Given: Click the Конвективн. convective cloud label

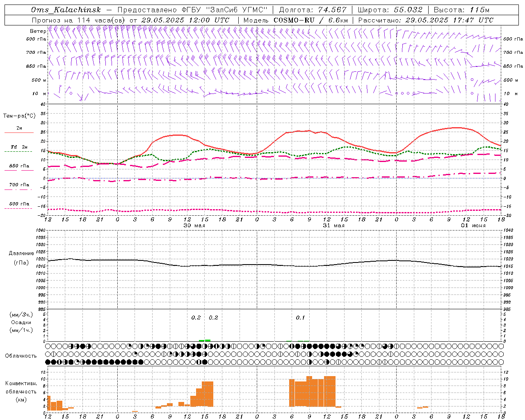Looking at the screenshot, I should point(21,383).
